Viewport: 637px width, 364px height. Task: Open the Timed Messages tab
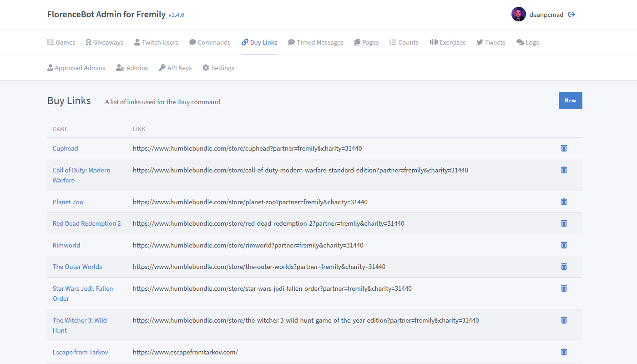coord(316,42)
